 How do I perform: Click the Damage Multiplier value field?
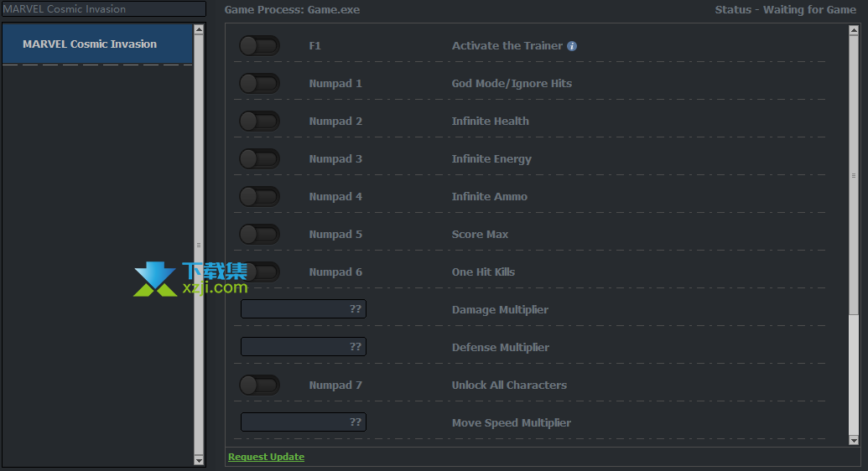coord(303,309)
